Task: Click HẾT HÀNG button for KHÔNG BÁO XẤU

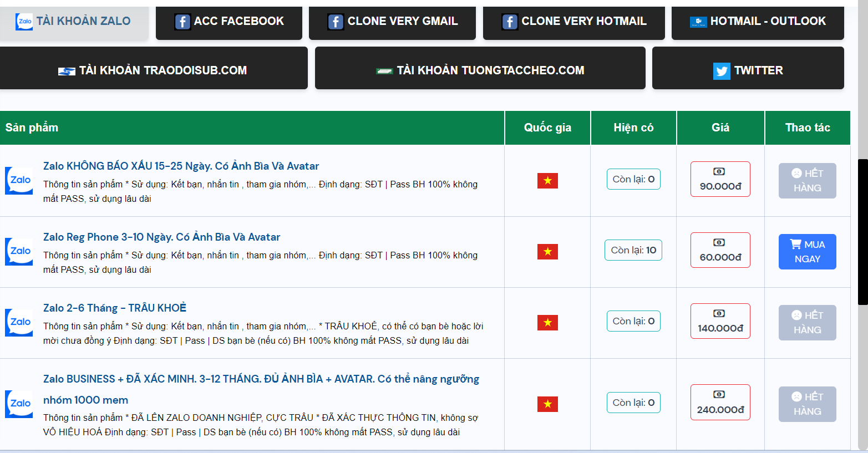Action: point(807,181)
